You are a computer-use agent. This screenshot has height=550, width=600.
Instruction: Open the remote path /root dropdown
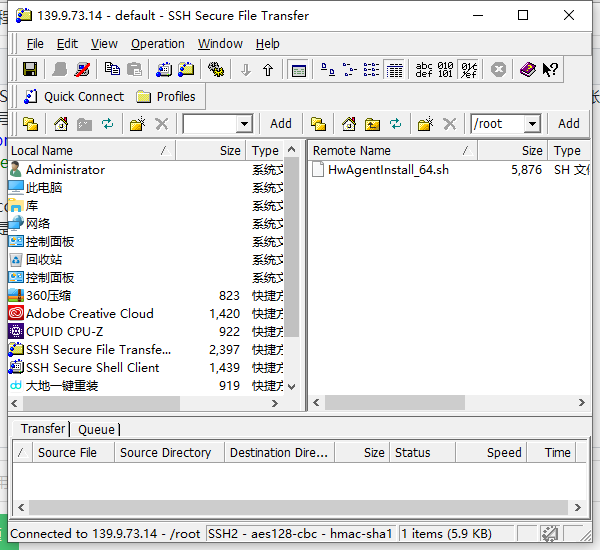[x=532, y=124]
